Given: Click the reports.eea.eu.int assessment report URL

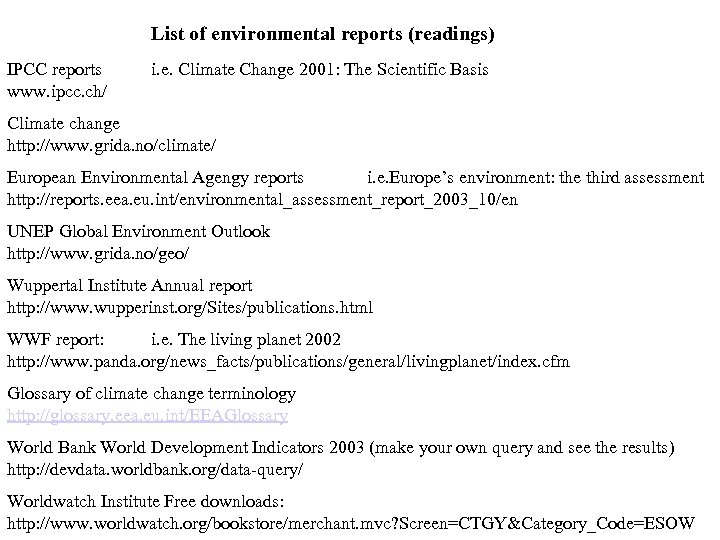Looking at the screenshot, I should coord(262,200).
